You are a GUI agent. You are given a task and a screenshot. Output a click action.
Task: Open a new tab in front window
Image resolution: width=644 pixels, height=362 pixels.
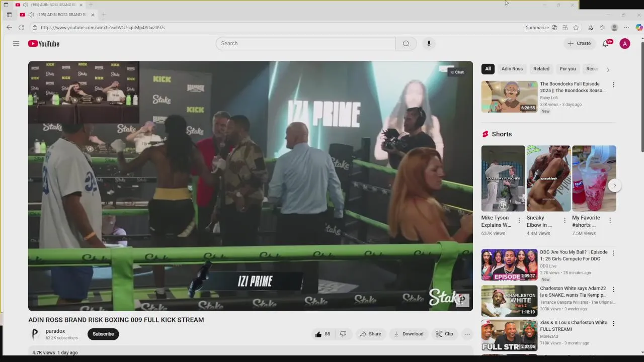pos(104,15)
